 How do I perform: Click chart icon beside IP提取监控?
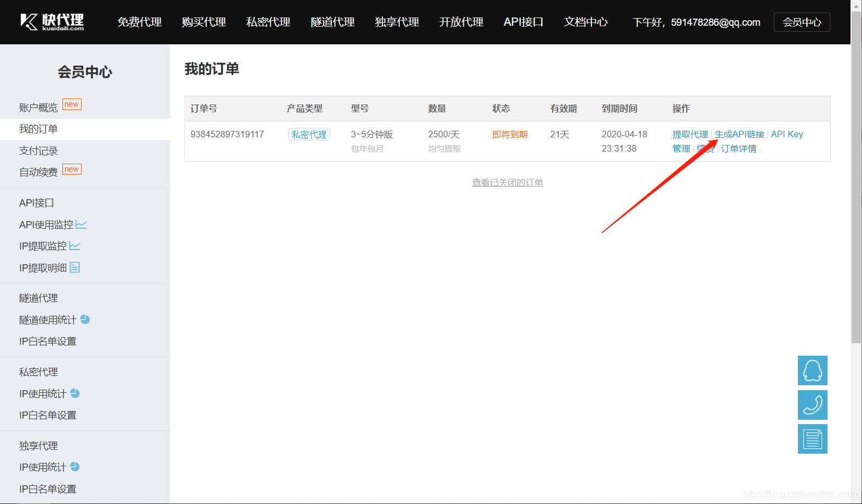75,246
